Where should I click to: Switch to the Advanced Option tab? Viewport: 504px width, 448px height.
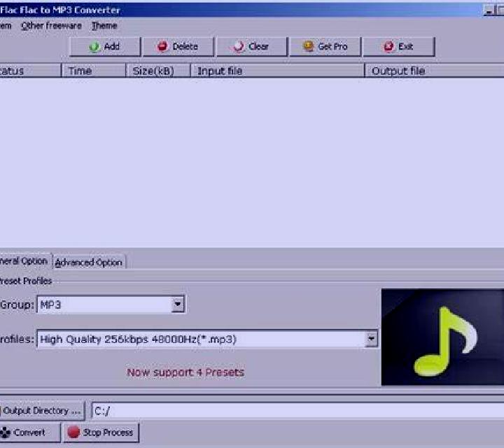coord(89,262)
